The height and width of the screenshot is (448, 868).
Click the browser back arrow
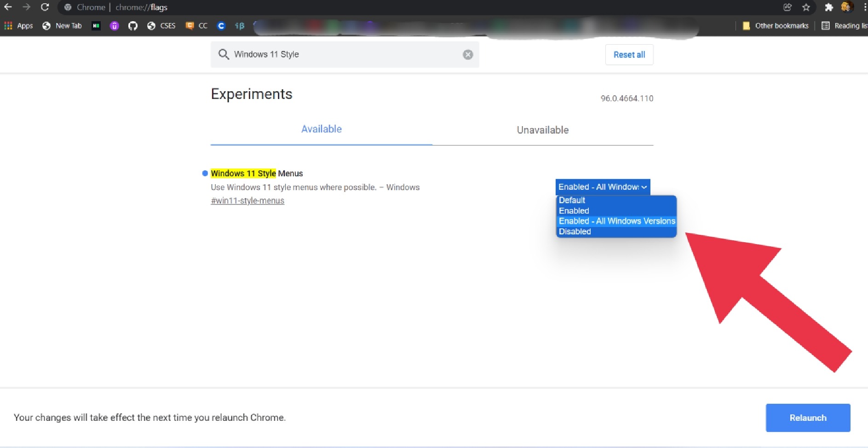pyautogui.click(x=8, y=7)
